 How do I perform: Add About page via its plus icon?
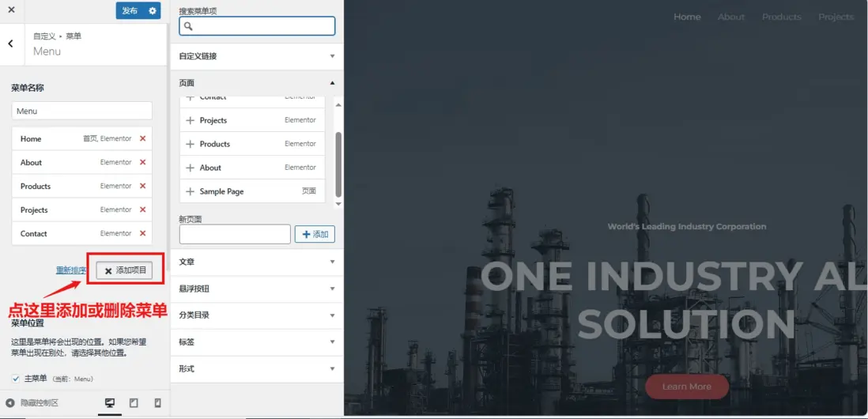pyautogui.click(x=190, y=168)
